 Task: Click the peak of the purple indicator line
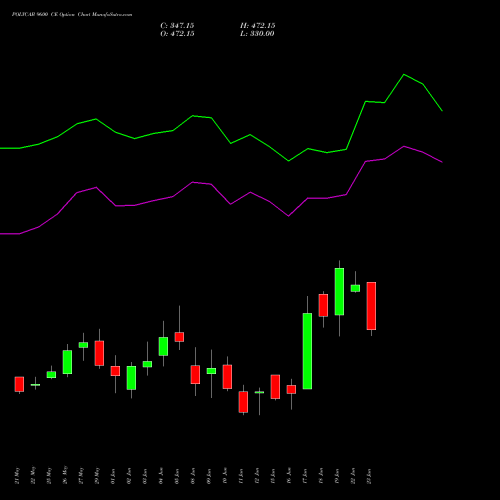[404, 146]
